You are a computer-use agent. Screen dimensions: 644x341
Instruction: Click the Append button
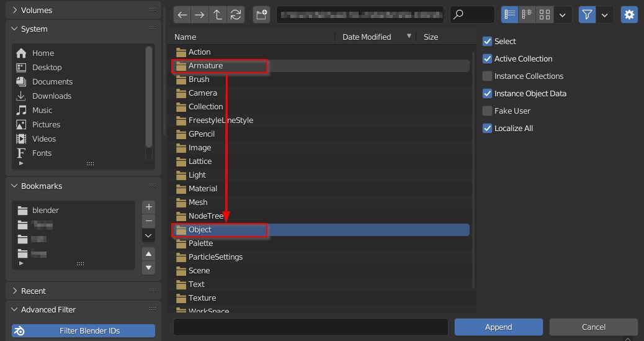499,327
